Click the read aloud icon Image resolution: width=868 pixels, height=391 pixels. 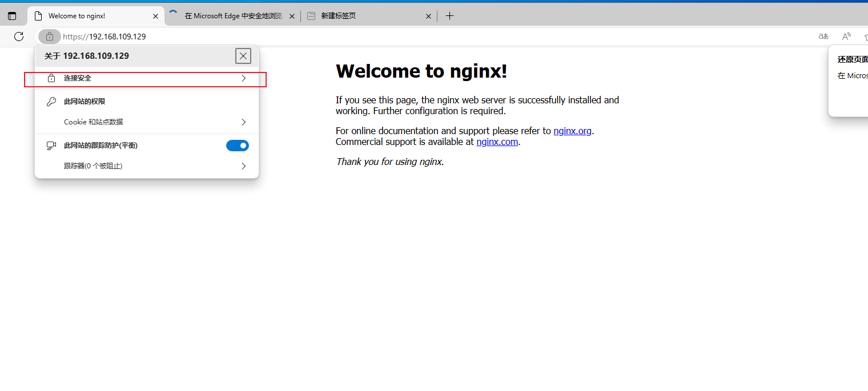click(x=846, y=37)
